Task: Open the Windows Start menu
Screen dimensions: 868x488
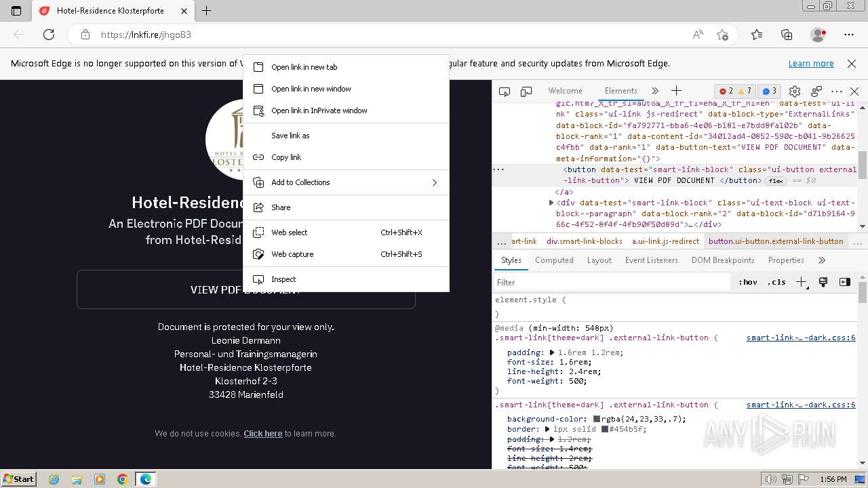Action: pyautogui.click(x=19, y=479)
